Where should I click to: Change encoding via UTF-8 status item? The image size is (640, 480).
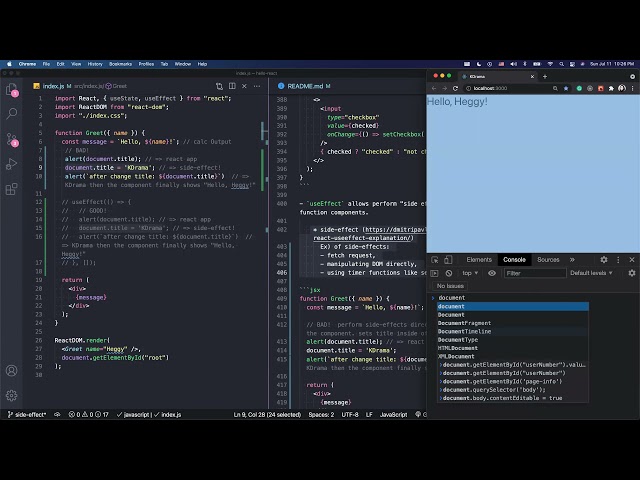point(350,414)
